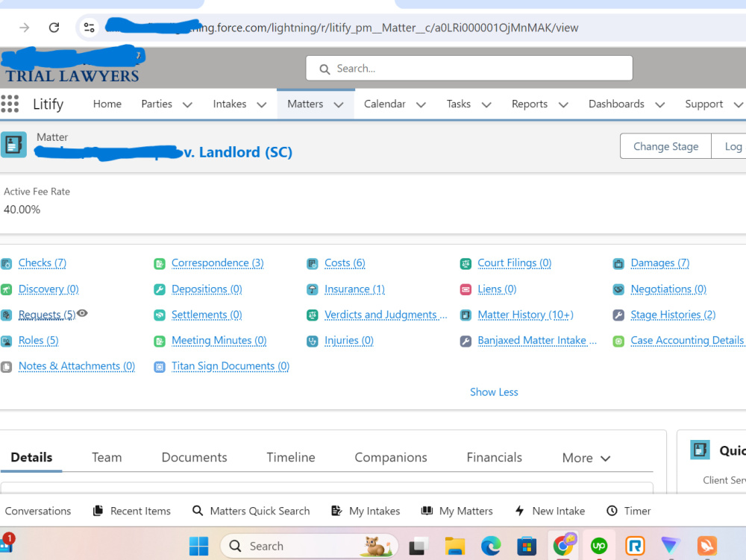The image size is (746, 560).
Task: Click the Quick panel matter icon
Action: click(700, 450)
